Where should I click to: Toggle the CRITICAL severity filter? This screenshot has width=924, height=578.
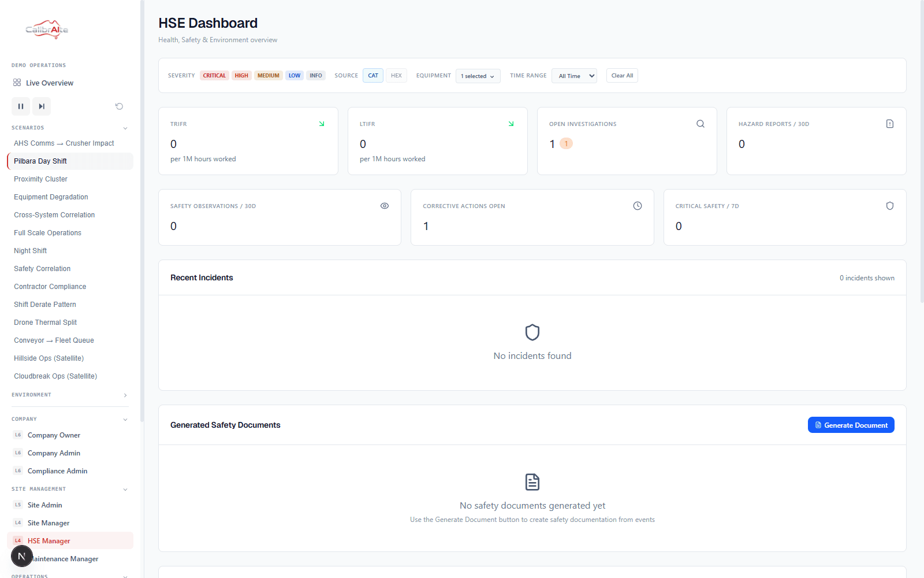214,76
